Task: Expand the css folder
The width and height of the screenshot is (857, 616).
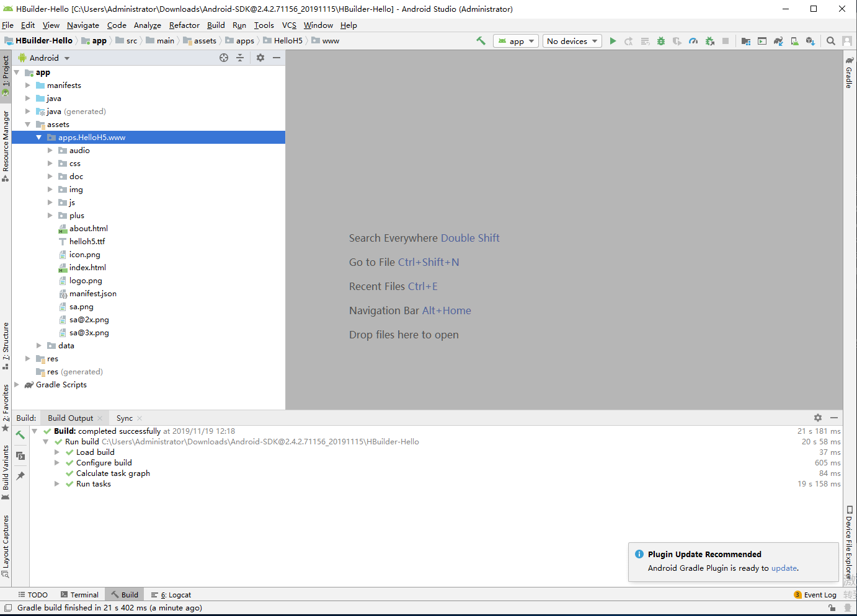Action: point(50,164)
